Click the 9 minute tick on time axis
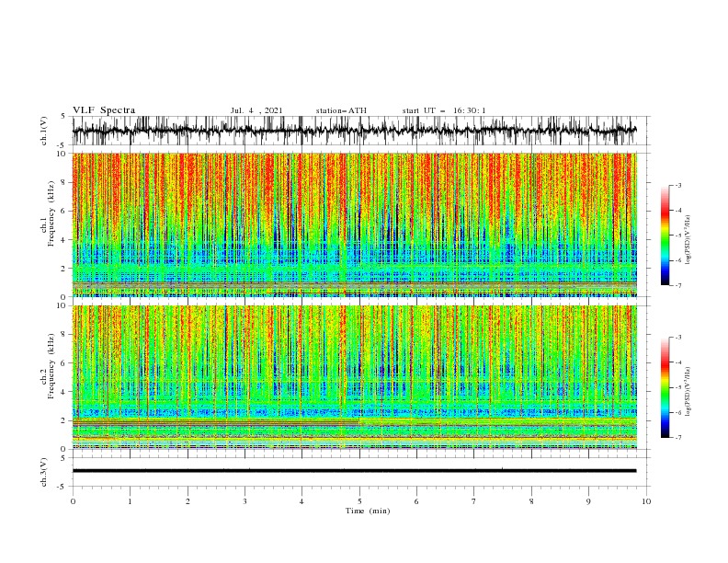Image resolution: width=728 pixels, height=563 pixels. 588,501
